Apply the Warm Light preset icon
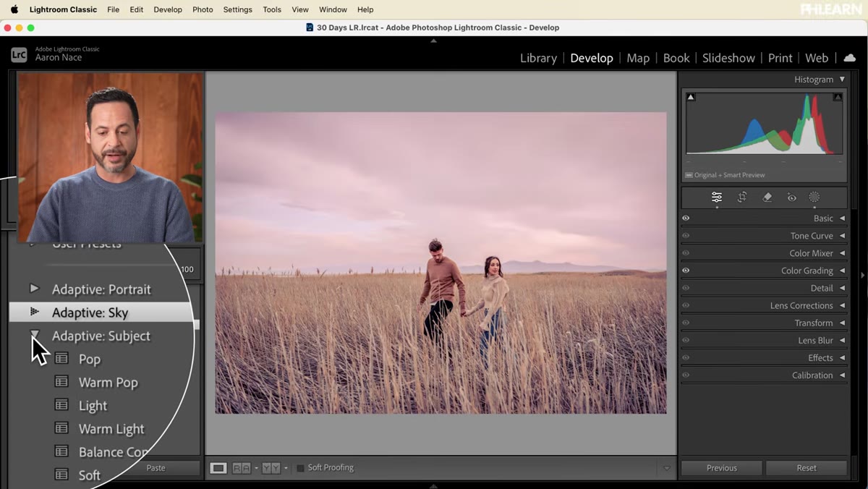Viewport: 868px width, 489px height. pyautogui.click(x=62, y=428)
